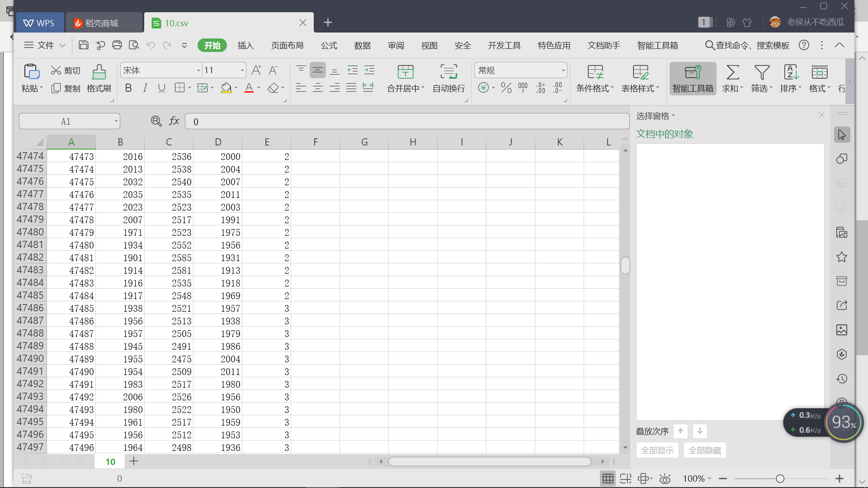Expand the number format dropdown (常规)
This screenshot has height=488, width=868.
click(563, 70)
